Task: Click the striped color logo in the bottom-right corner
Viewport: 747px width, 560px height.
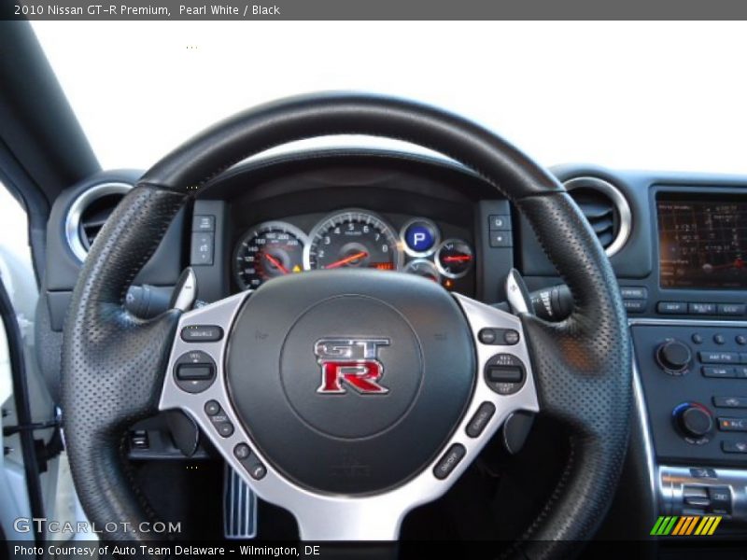Action: tap(685, 525)
